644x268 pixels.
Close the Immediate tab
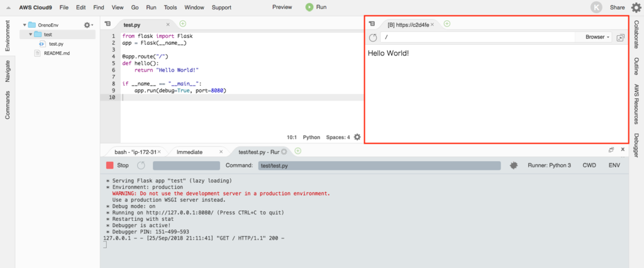point(221,152)
